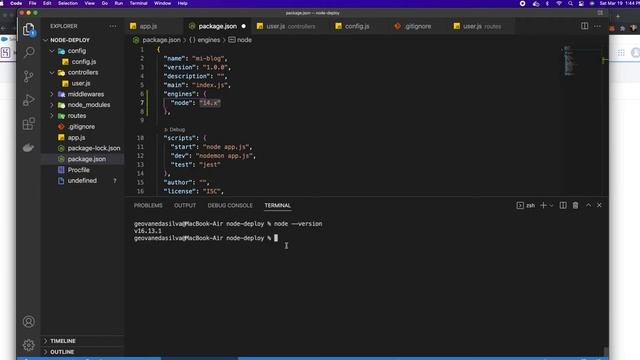Screen dimensions: 640x360
Task: Open new terminal launch profile dropdown
Action: coord(551,206)
